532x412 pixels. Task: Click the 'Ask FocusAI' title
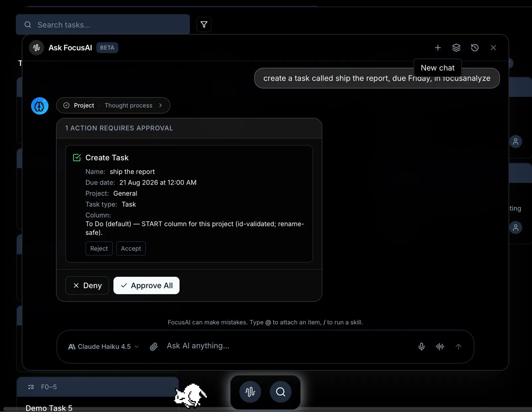coord(70,48)
